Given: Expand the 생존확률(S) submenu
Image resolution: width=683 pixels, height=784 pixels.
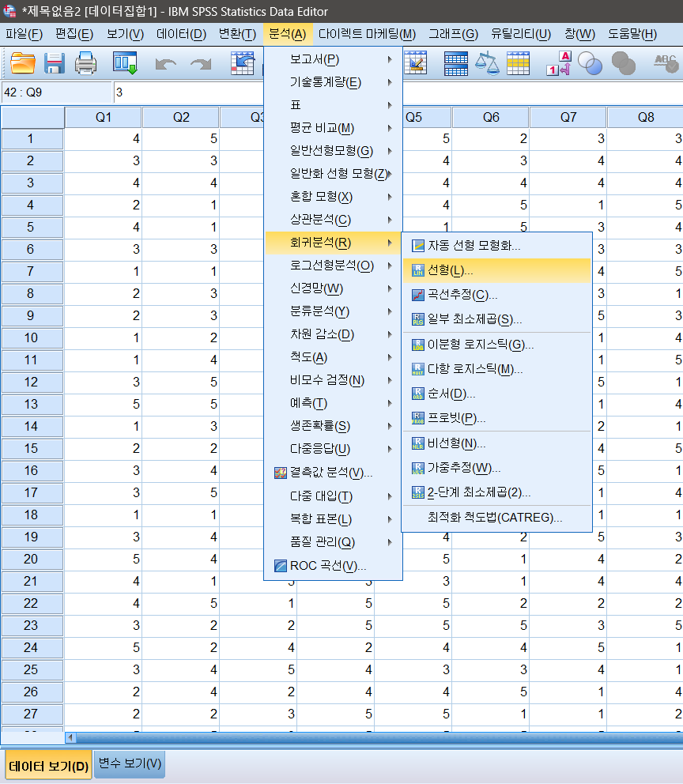Looking at the screenshot, I should pyautogui.click(x=333, y=426).
